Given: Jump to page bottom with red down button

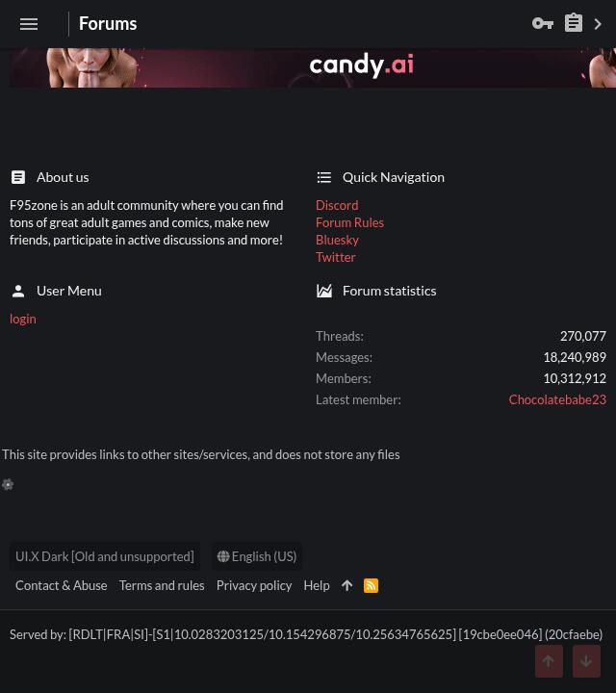Looking at the screenshot, I should [x=586, y=661].
